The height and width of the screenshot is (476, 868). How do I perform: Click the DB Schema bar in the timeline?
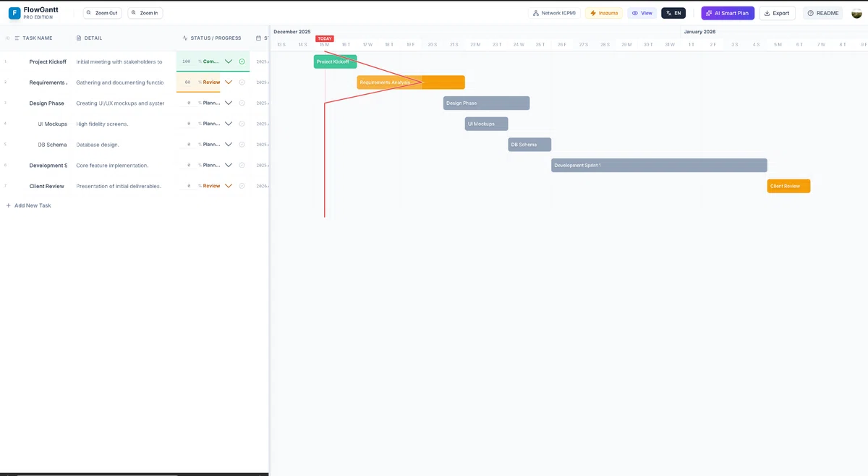pos(529,145)
